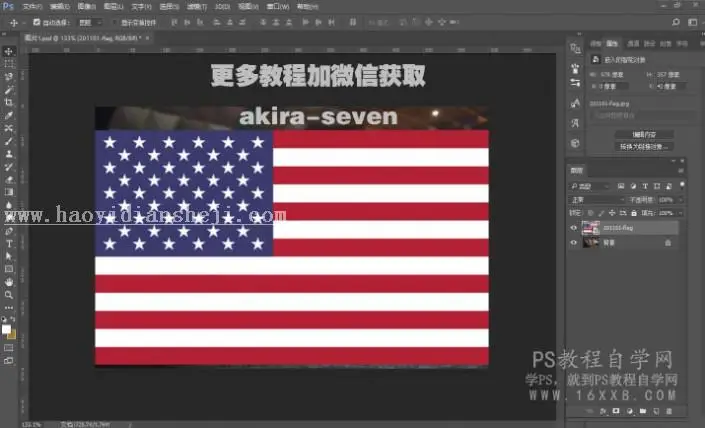
Task: Filter layers by pixel layers icon
Action: coord(621,186)
